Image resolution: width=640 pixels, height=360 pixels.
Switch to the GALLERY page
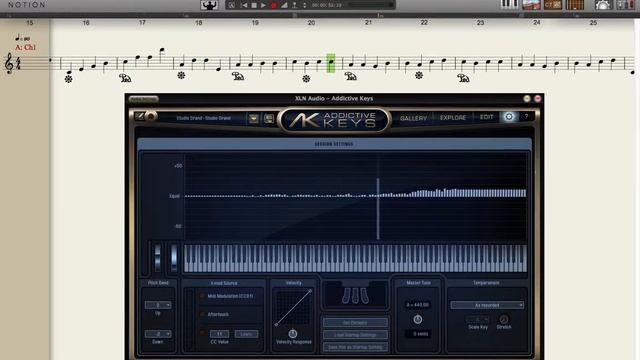[413, 118]
